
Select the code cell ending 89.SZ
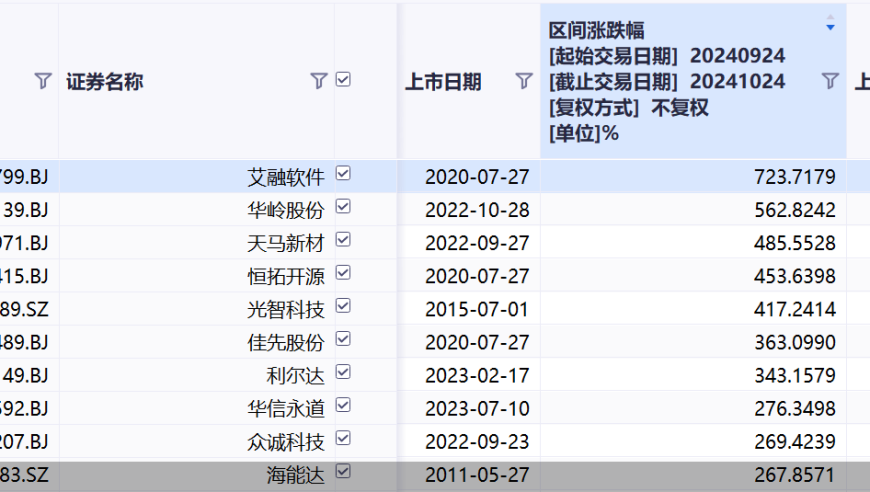(29, 309)
